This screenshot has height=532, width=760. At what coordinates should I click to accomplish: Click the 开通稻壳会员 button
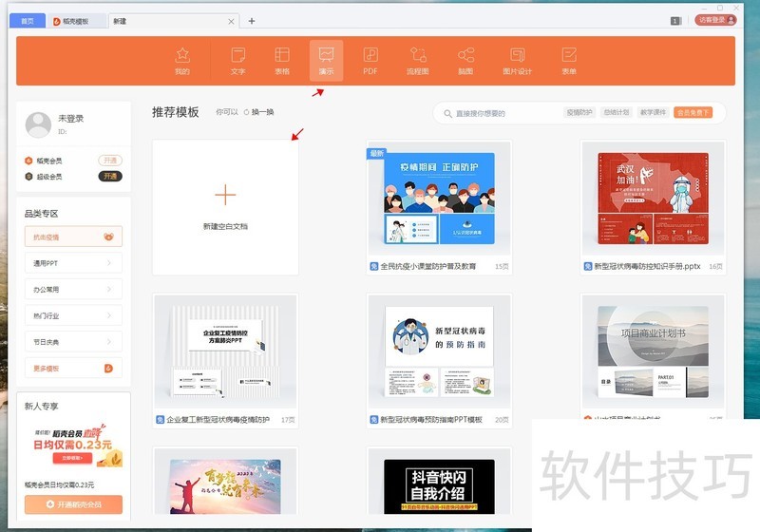tap(74, 504)
